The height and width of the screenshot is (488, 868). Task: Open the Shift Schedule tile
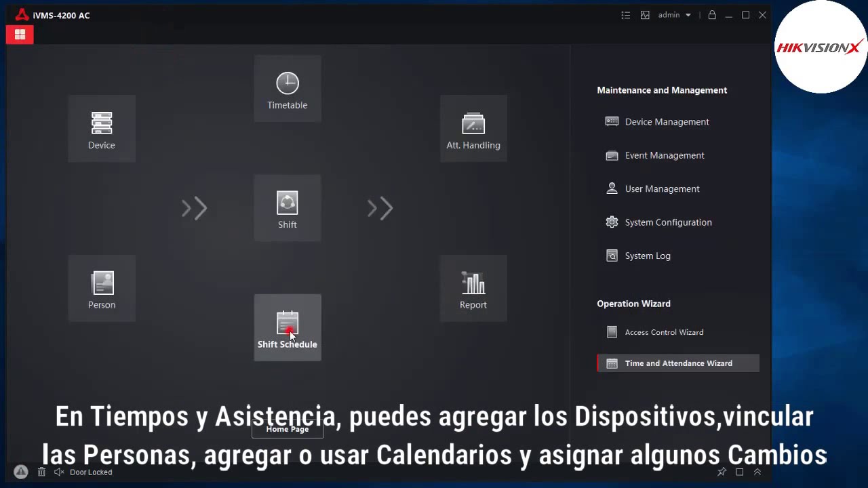point(288,328)
